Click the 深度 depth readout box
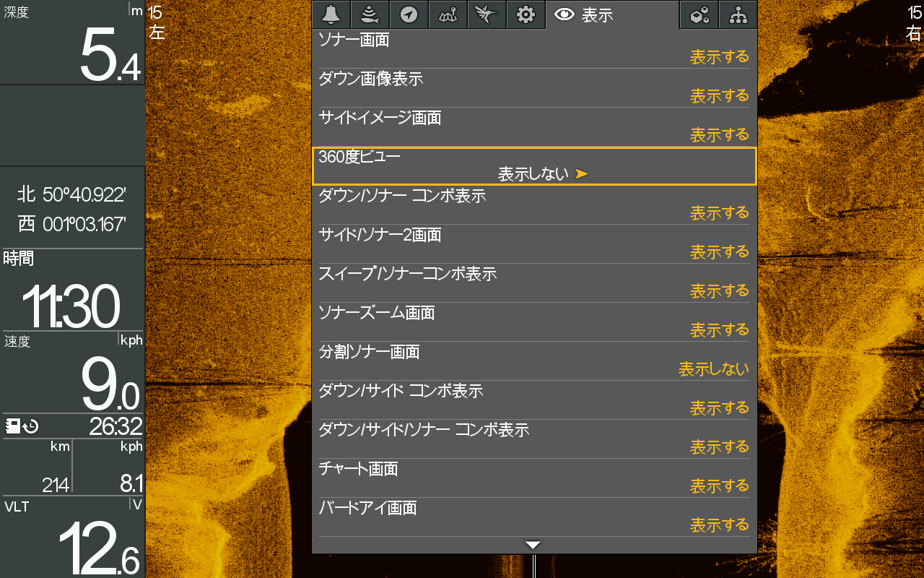Screen dimensions: 924x578 tap(72, 42)
